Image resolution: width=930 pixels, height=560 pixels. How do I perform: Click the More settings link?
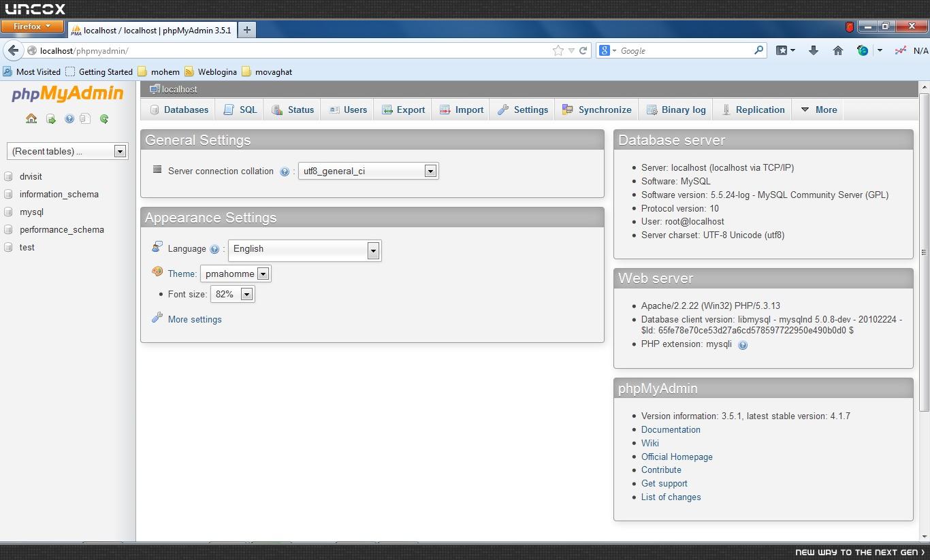(x=195, y=319)
